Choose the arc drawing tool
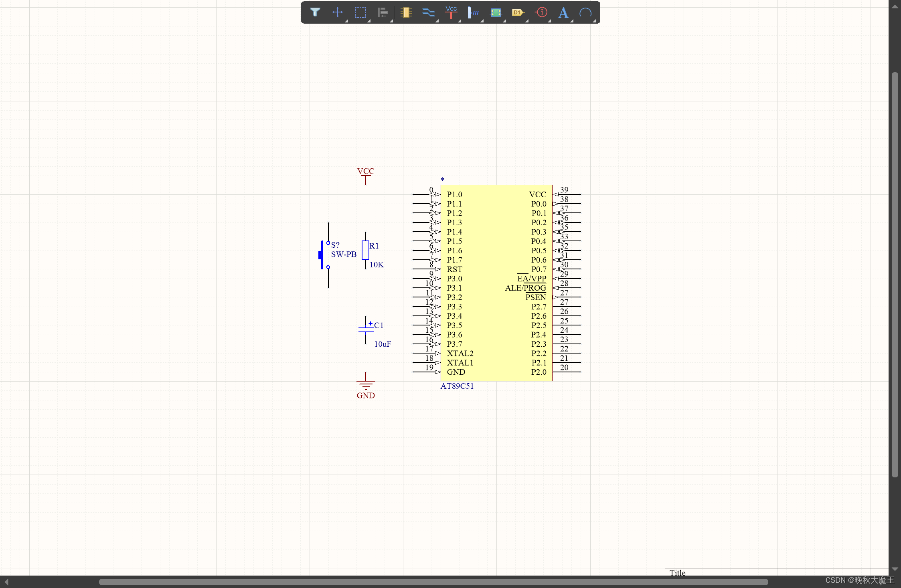The image size is (901, 588). 585,12
